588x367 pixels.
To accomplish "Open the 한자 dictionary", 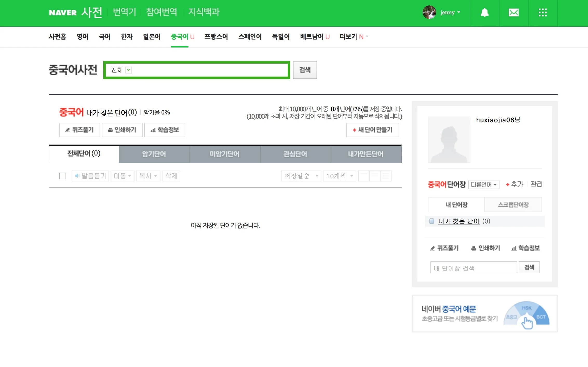I will (127, 37).
